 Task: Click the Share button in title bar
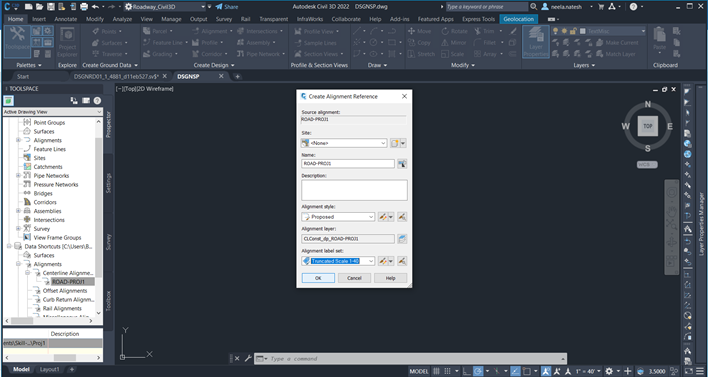click(x=227, y=7)
